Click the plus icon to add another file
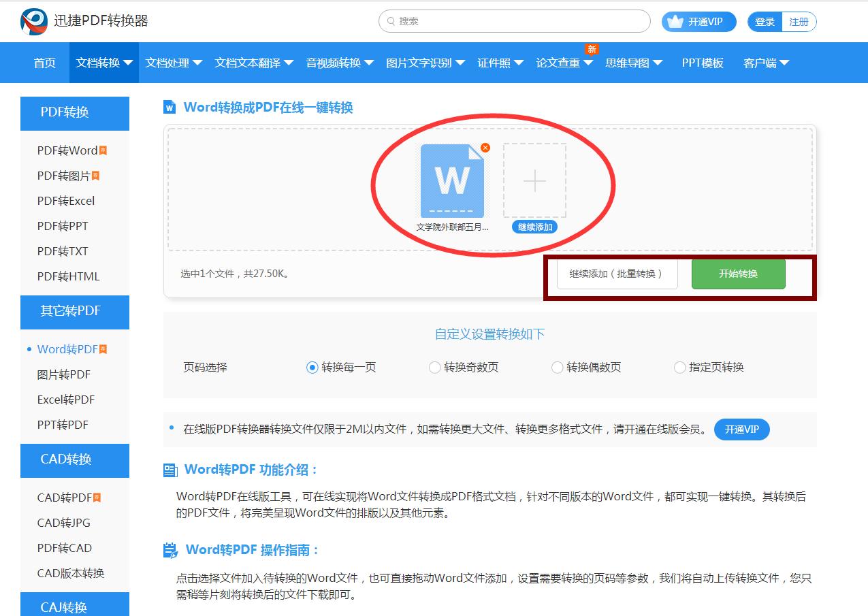868x616 pixels. click(535, 181)
